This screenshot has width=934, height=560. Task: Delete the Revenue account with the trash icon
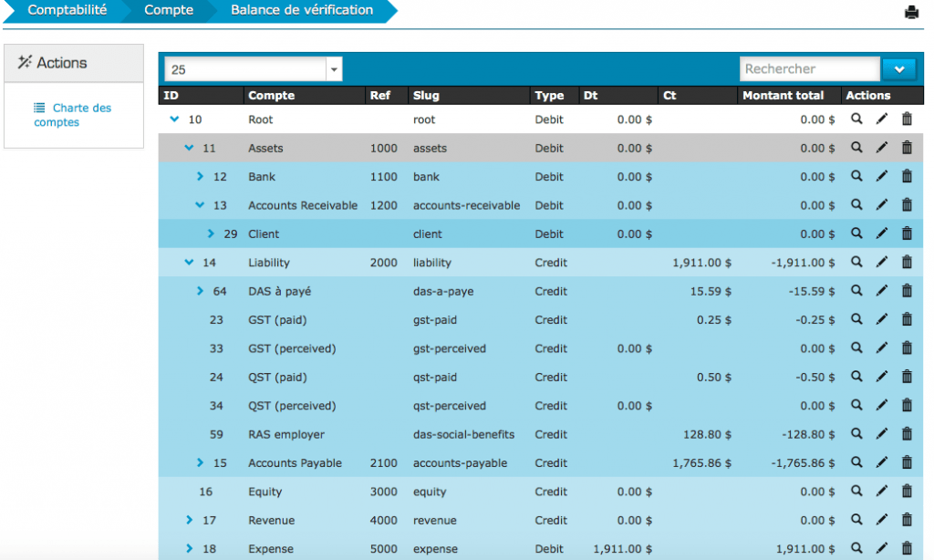[x=907, y=520]
